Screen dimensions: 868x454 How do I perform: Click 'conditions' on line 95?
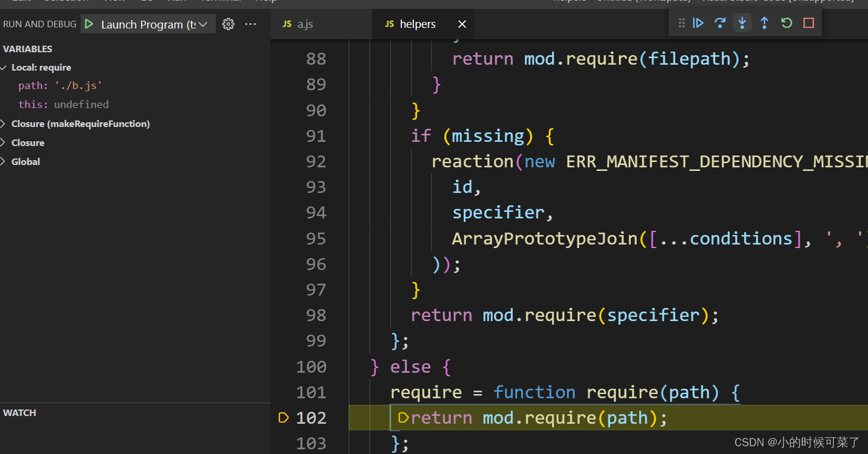coord(741,239)
